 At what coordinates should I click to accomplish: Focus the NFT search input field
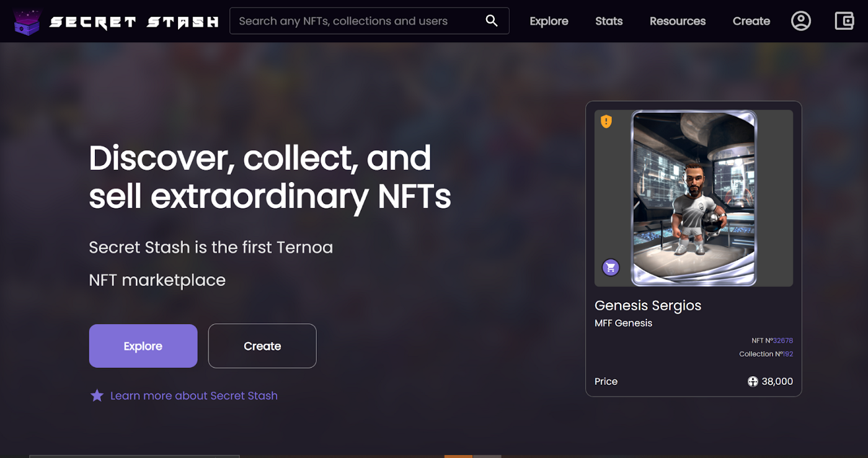(x=370, y=20)
